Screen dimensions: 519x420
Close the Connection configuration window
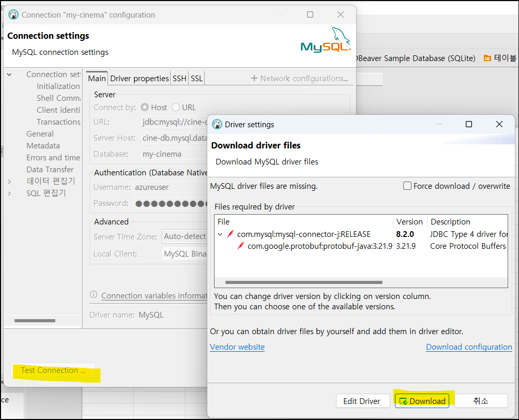[341, 14]
